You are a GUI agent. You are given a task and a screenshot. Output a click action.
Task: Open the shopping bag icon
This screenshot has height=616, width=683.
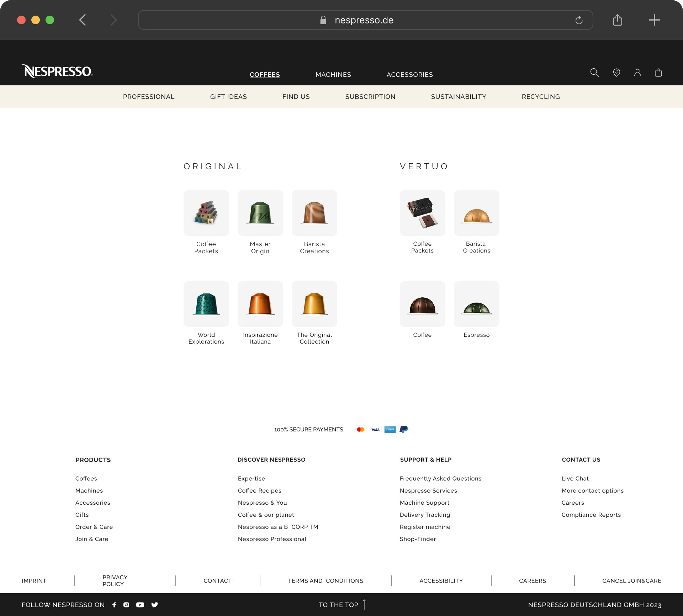658,73
